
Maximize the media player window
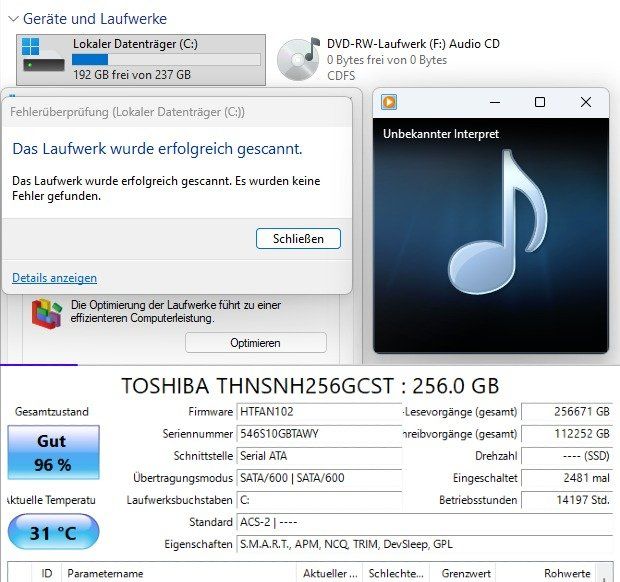540,102
